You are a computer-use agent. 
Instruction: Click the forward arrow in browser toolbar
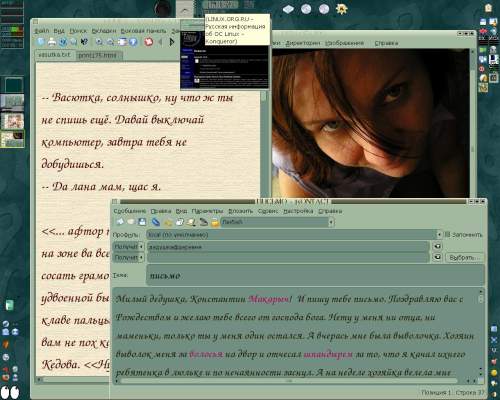point(172,42)
